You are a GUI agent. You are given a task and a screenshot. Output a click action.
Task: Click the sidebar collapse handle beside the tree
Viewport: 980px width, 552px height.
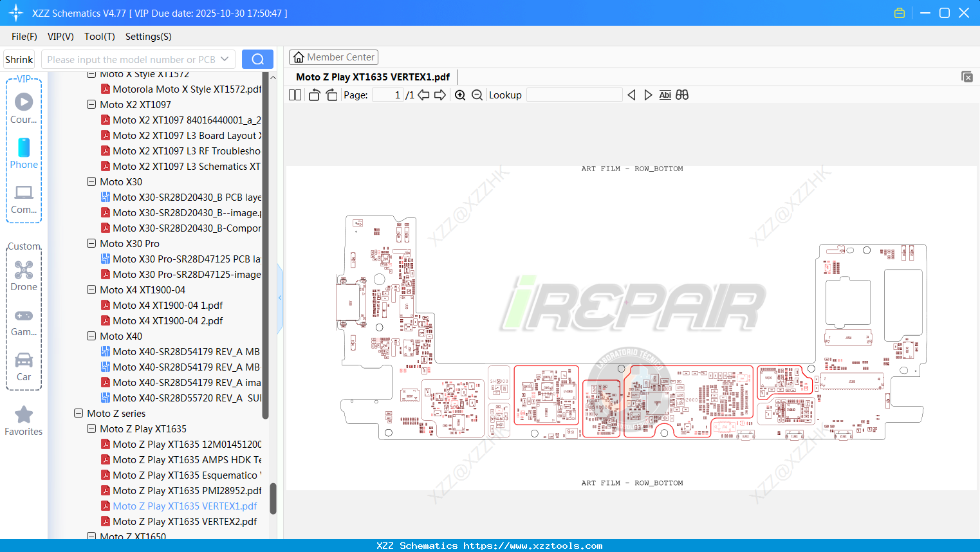tap(280, 298)
